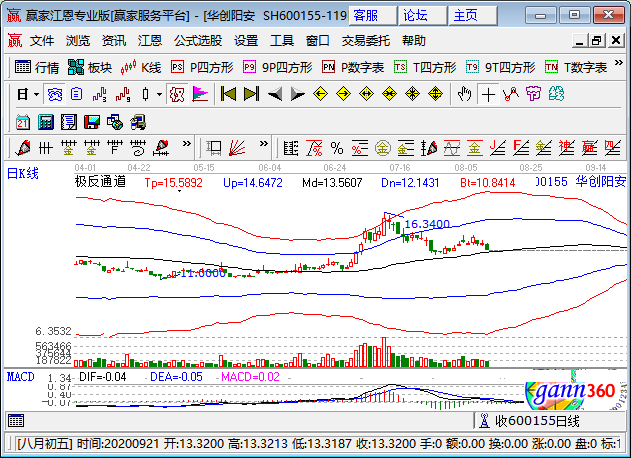Select the red pencil drawing tool
This screenshot has width=631, height=458.
pyautogui.click(x=23, y=148)
